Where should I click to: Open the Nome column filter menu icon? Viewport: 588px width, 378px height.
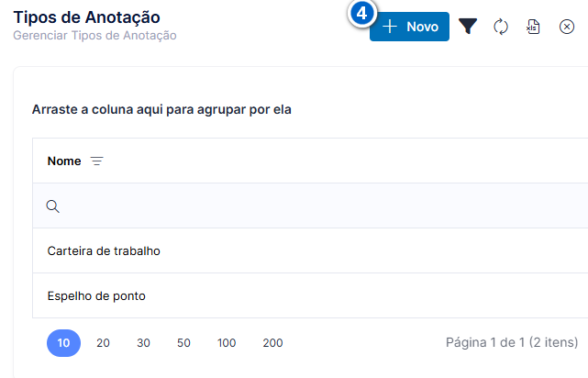(96, 161)
